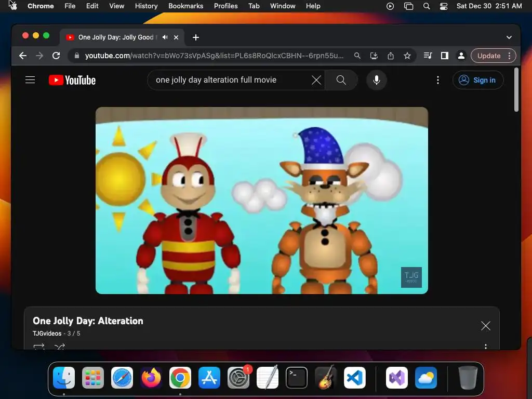Open Chrome media controls
The width and height of the screenshot is (532, 399).
[x=428, y=56]
